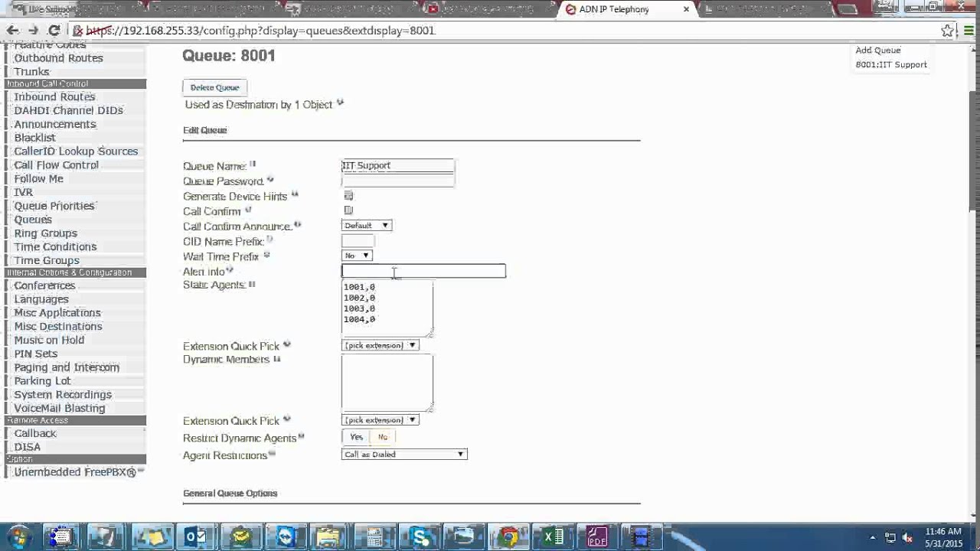Switch to the ADN IP Telephony tab
Image resolution: width=980 pixels, height=551 pixels.
tap(614, 9)
